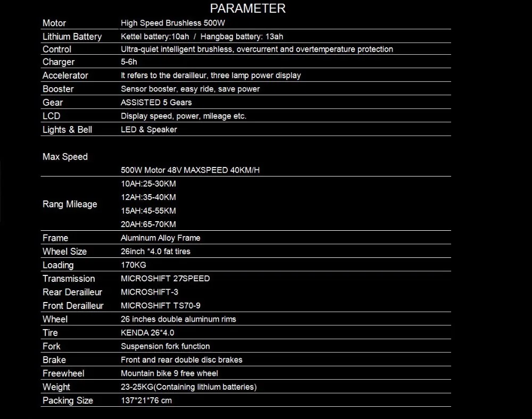The height and width of the screenshot is (419, 532).
Task: Select the Charger label
Action: pyautogui.click(x=59, y=62)
